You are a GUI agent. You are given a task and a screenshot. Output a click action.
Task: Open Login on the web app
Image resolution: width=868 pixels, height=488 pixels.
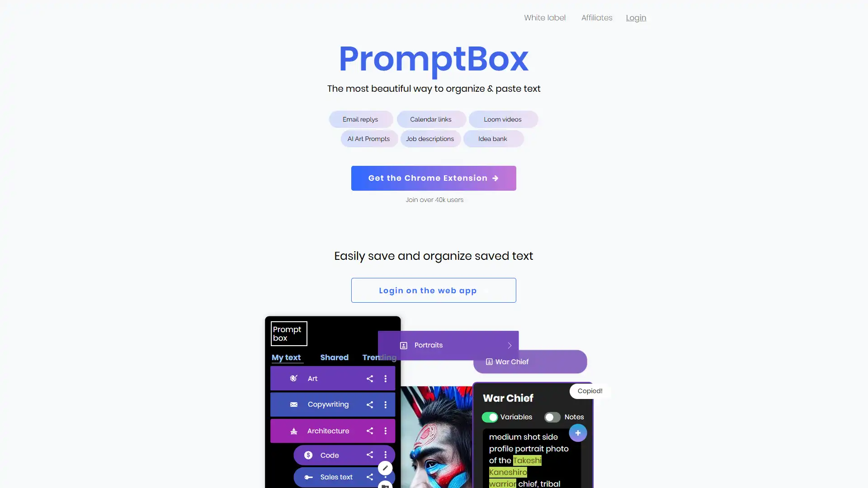pyautogui.click(x=434, y=290)
